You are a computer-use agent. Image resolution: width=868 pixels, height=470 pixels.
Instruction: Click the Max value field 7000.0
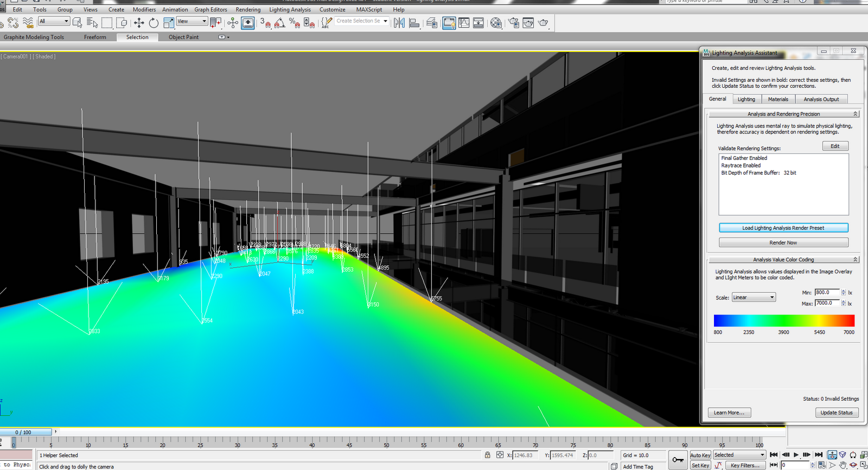(827, 303)
